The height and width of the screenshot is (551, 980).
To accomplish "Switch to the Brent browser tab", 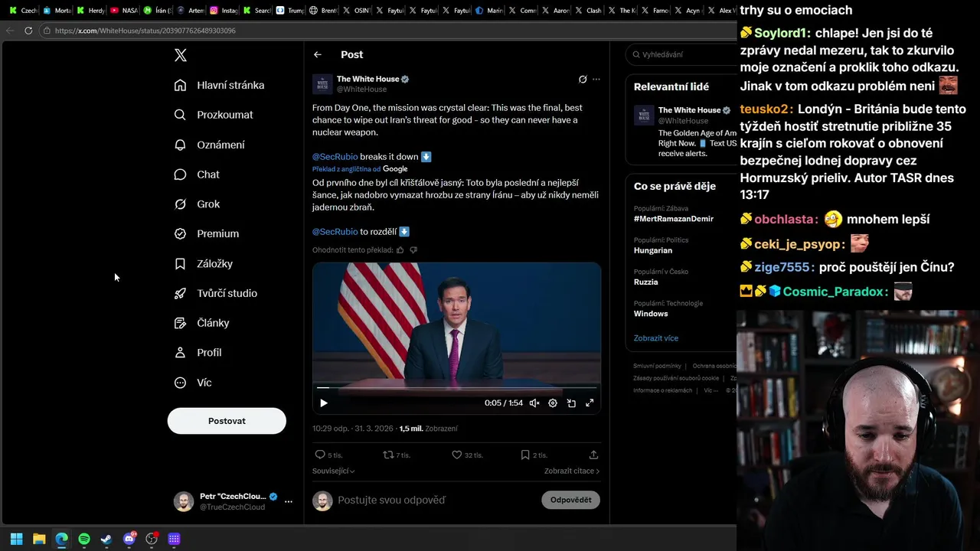I will click(x=323, y=11).
